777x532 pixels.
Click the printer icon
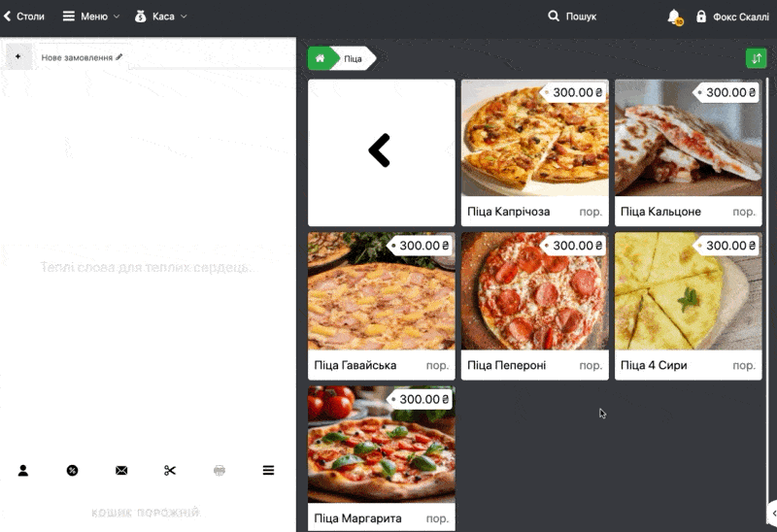pos(220,471)
